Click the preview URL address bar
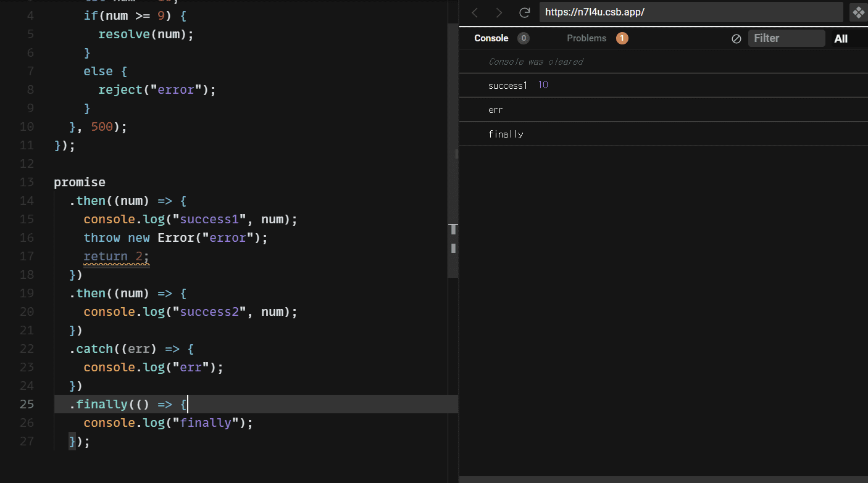 (x=690, y=12)
